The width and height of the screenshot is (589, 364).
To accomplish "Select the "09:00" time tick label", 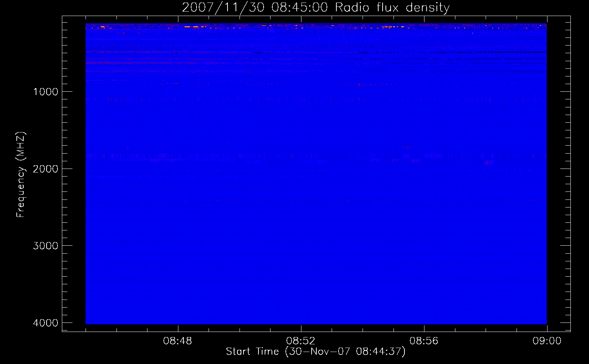I will pos(547,341).
